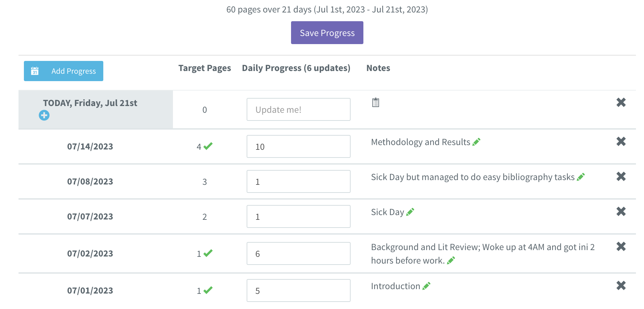Click the checkmark next to 07/01 target

208,290
